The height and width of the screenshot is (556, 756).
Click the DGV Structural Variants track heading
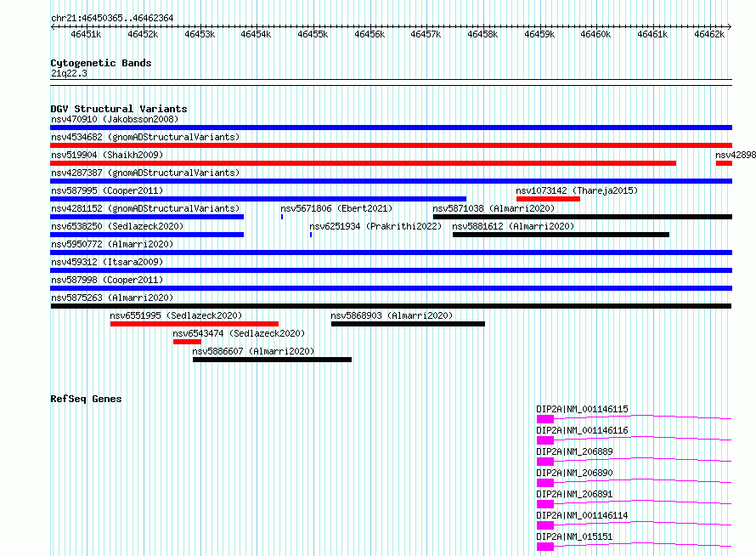(x=119, y=109)
